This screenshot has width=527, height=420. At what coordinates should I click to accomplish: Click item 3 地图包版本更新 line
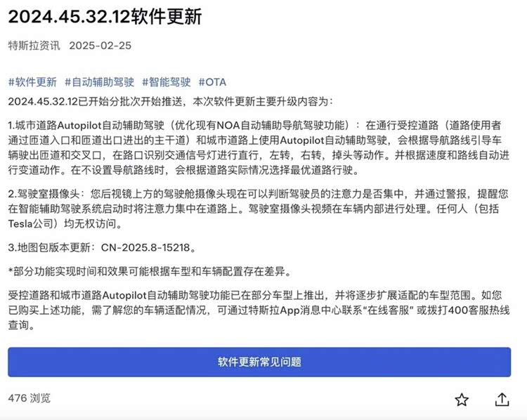[x=102, y=248]
